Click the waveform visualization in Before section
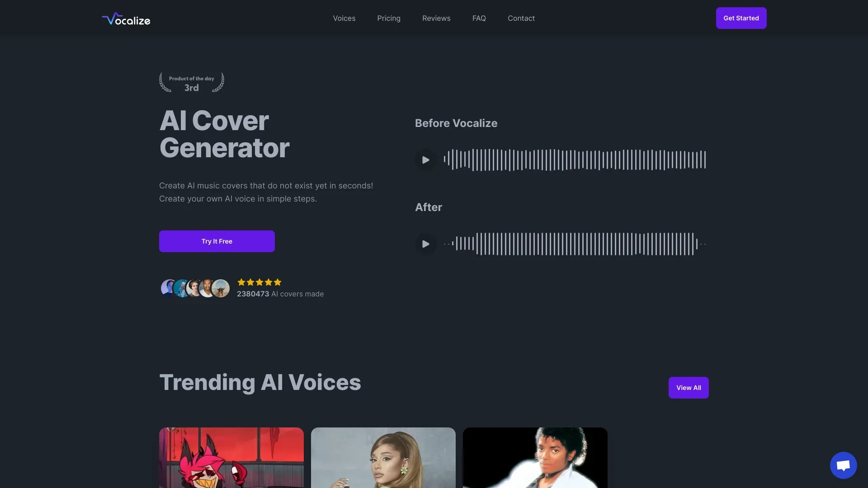Image resolution: width=868 pixels, height=488 pixels. [x=574, y=160]
